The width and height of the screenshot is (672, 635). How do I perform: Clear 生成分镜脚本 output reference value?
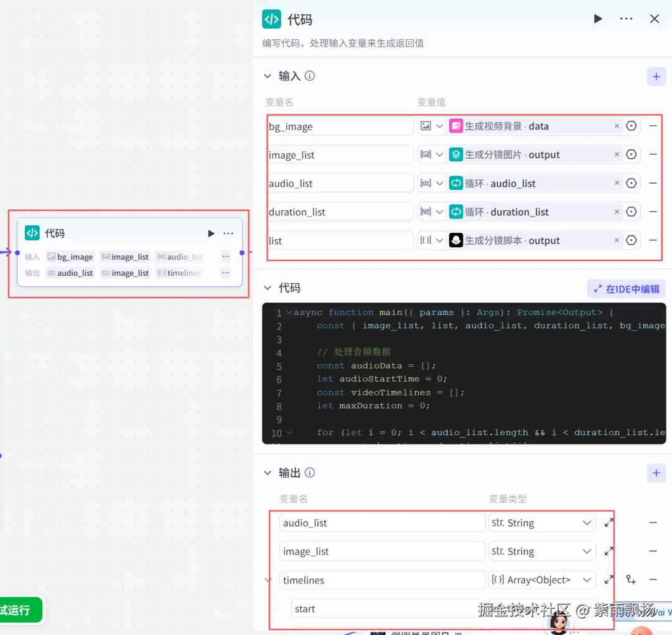pyautogui.click(x=617, y=240)
